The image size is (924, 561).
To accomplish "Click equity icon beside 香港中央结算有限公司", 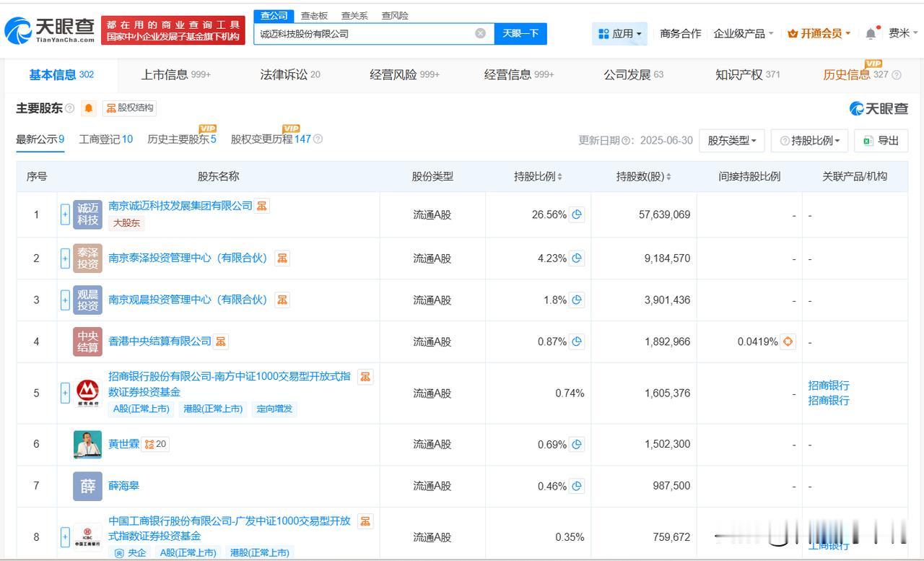I will click(x=221, y=342).
